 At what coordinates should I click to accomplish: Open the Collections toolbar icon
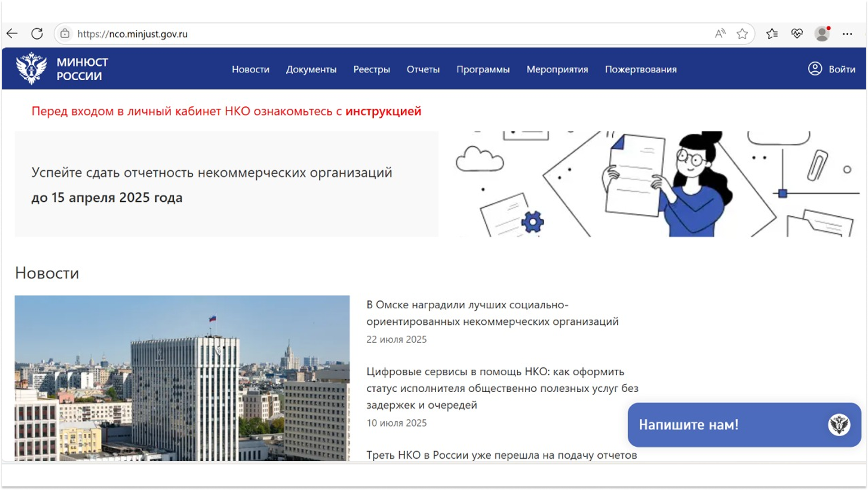coord(773,33)
